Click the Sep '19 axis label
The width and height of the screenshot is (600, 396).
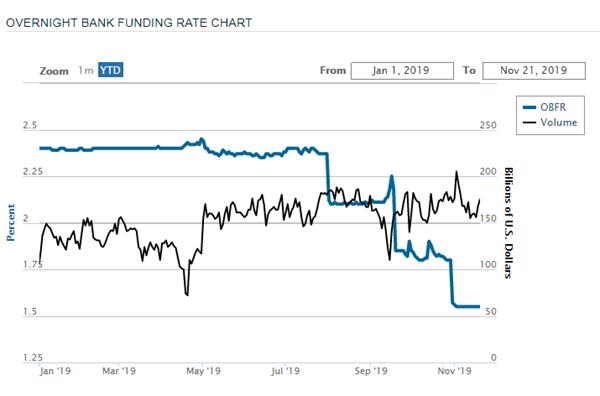coord(371,371)
